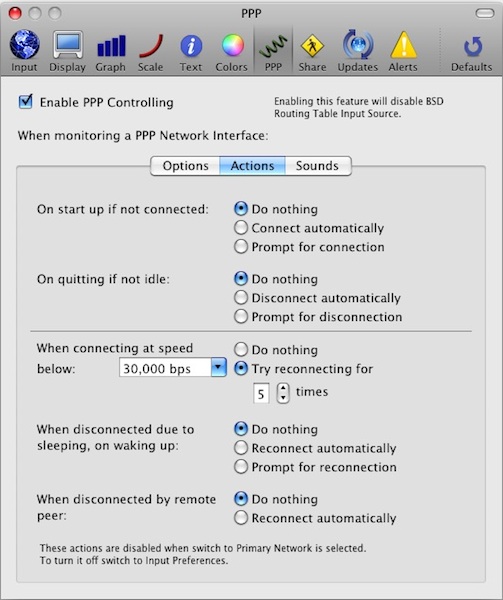Screen dimensions: 503x600
Task: Switch to the Options tab
Action: pyautogui.click(x=186, y=166)
